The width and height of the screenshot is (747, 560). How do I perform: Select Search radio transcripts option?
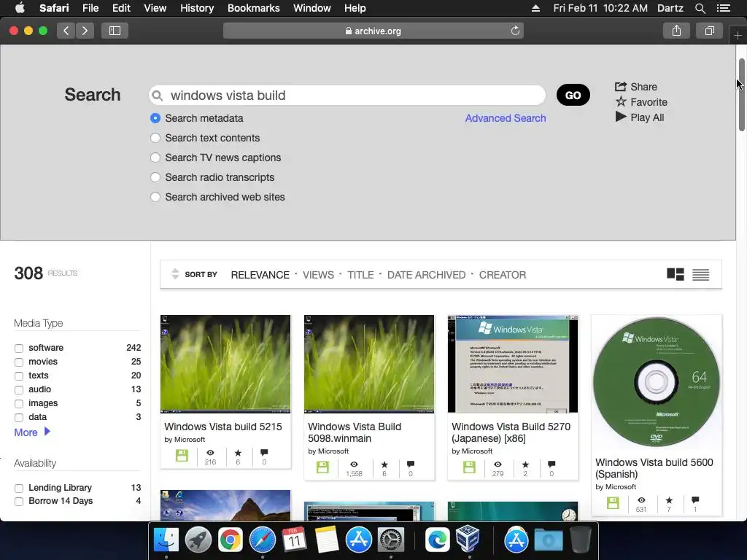(155, 178)
